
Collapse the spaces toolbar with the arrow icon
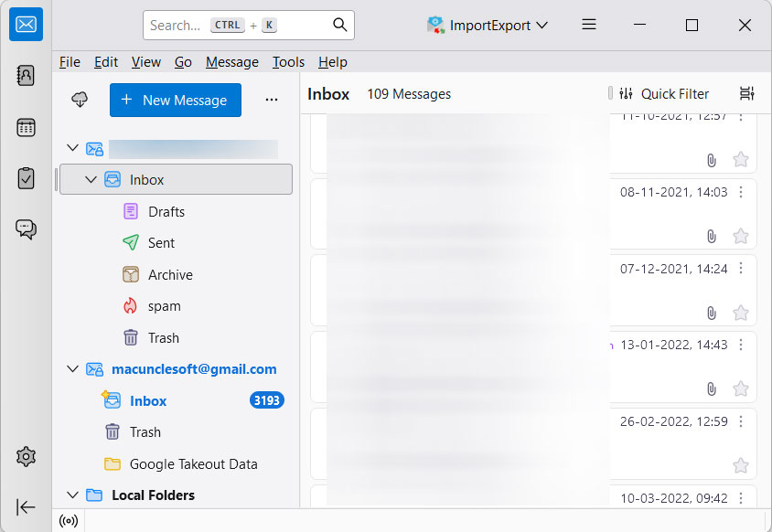pos(25,506)
